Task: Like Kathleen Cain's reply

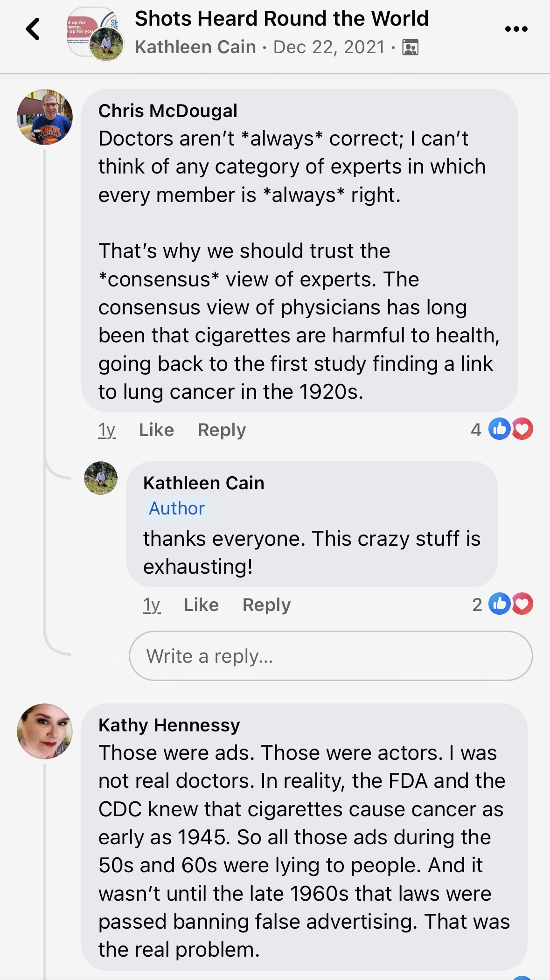Action: click(201, 605)
